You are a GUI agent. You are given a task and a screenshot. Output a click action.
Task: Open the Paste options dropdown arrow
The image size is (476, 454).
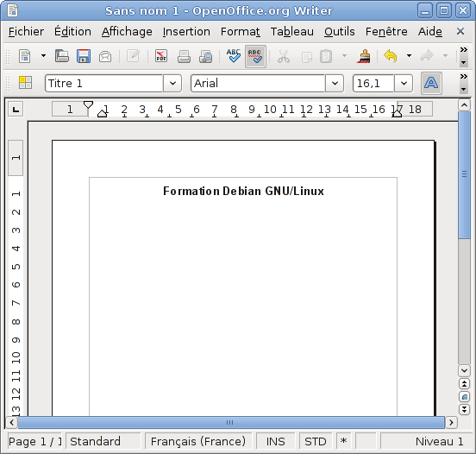[344, 56]
